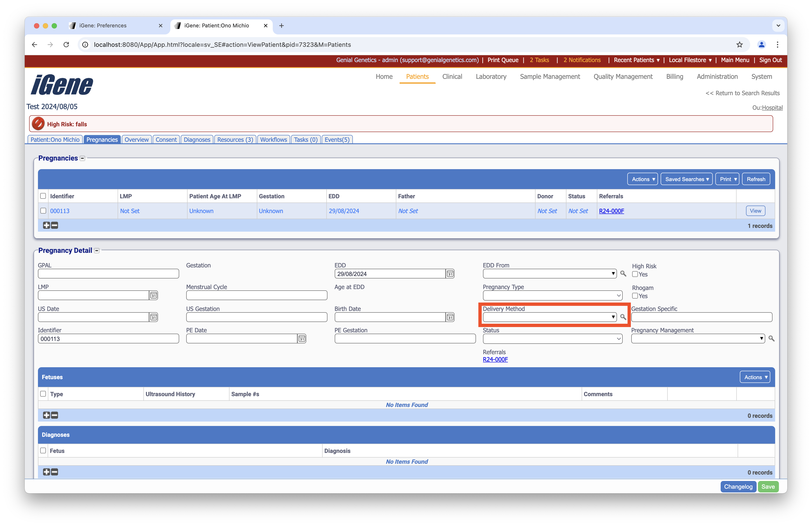Tick the High Risk Yes checkbox
This screenshot has height=526, width=812.
coord(635,274)
